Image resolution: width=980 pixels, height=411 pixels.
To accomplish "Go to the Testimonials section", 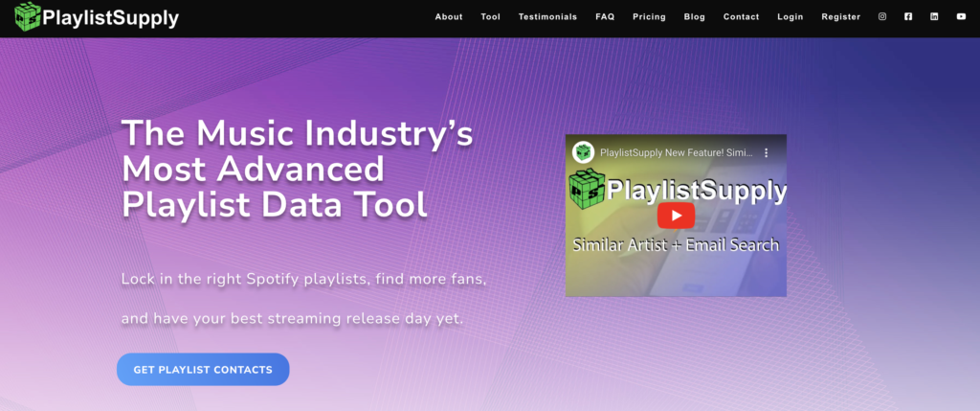I will coord(547,17).
